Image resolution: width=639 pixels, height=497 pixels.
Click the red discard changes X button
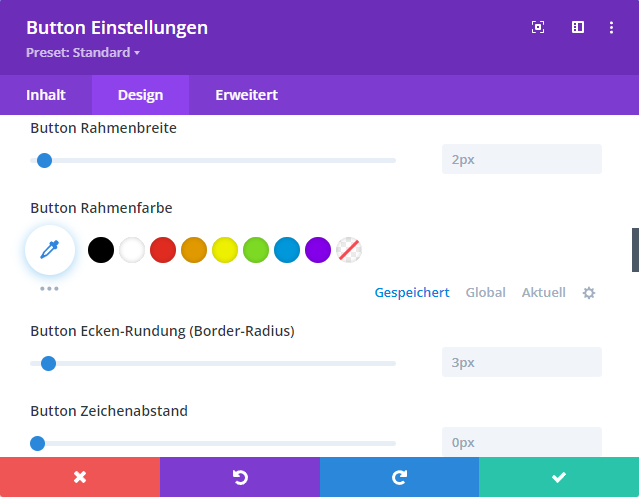pyautogui.click(x=80, y=477)
